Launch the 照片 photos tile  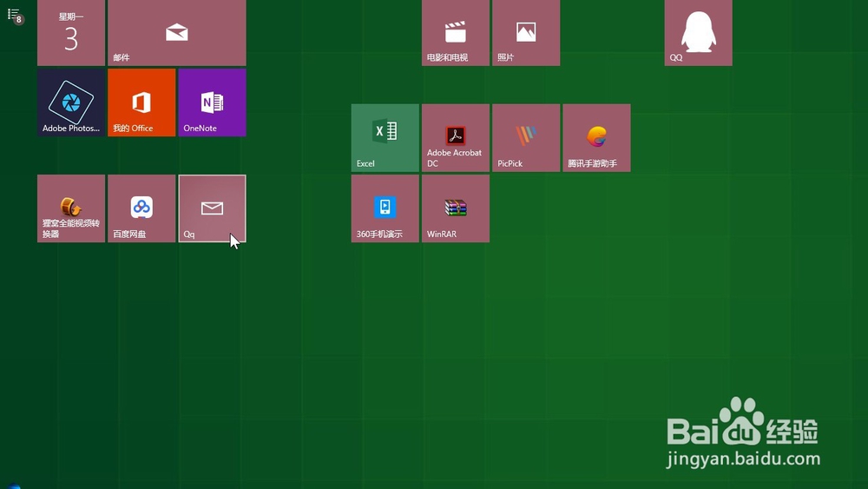(x=526, y=33)
